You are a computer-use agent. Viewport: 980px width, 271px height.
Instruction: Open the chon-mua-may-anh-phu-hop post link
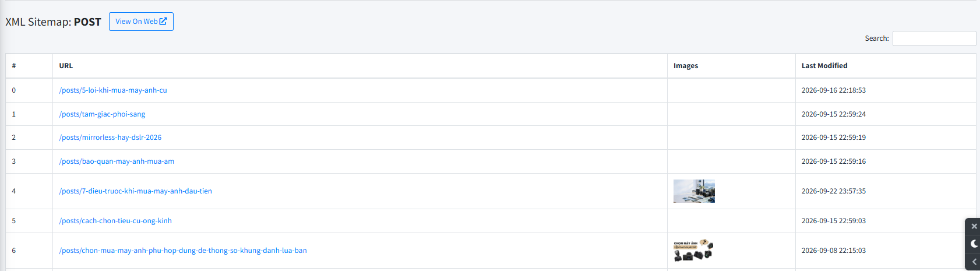[183, 251]
